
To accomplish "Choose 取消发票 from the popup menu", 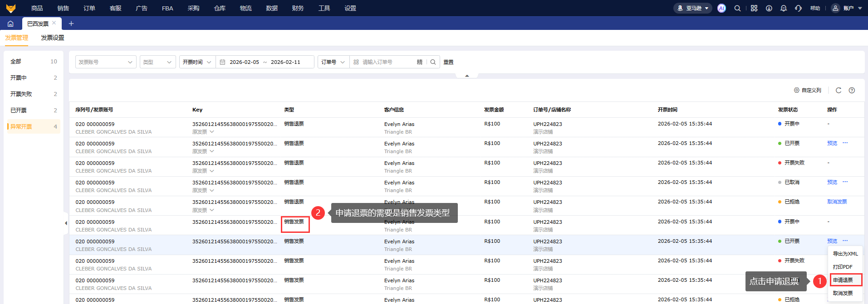I will pyautogui.click(x=845, y=293).
